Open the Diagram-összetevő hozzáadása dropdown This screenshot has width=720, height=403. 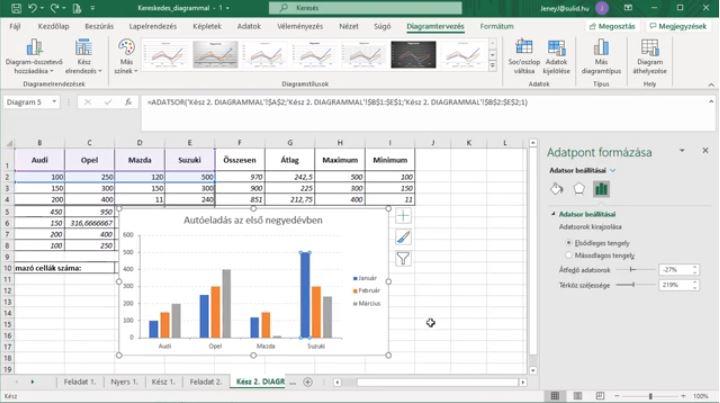pyautogui.click(x=33, y=57)
